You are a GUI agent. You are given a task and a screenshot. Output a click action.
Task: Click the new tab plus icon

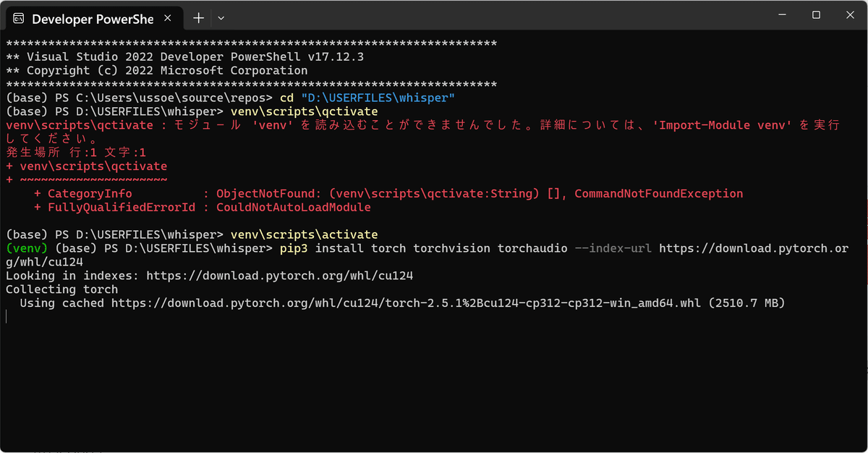click(x=198, y=17)
